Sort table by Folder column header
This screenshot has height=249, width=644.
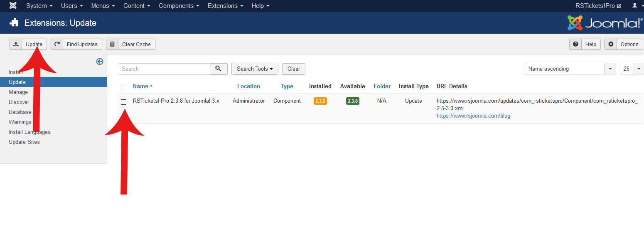(382, 86)
